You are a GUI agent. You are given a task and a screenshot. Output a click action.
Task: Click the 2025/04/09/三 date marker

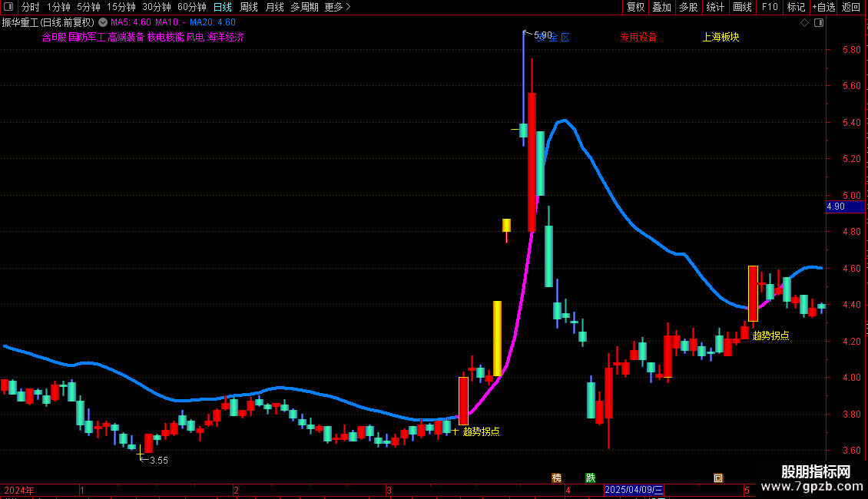coord(634,490)
